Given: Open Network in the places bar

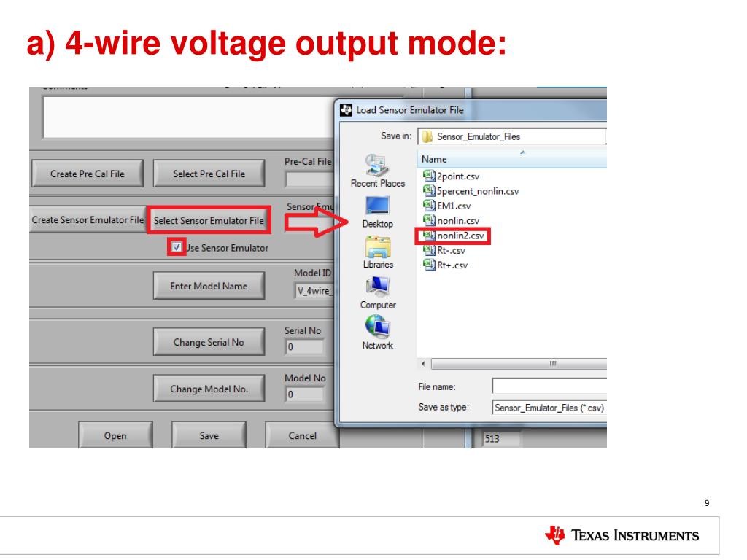Looking at the screenshot, I should pos(378,333).
